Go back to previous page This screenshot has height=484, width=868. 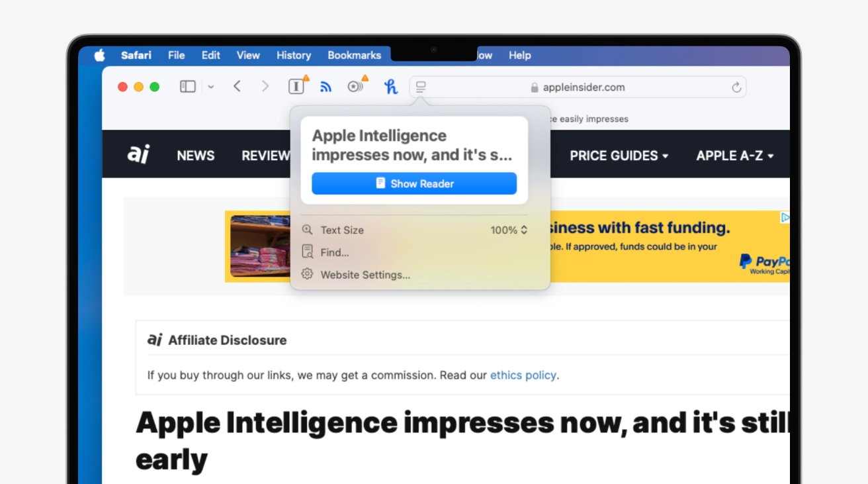(x=237, y=87)
